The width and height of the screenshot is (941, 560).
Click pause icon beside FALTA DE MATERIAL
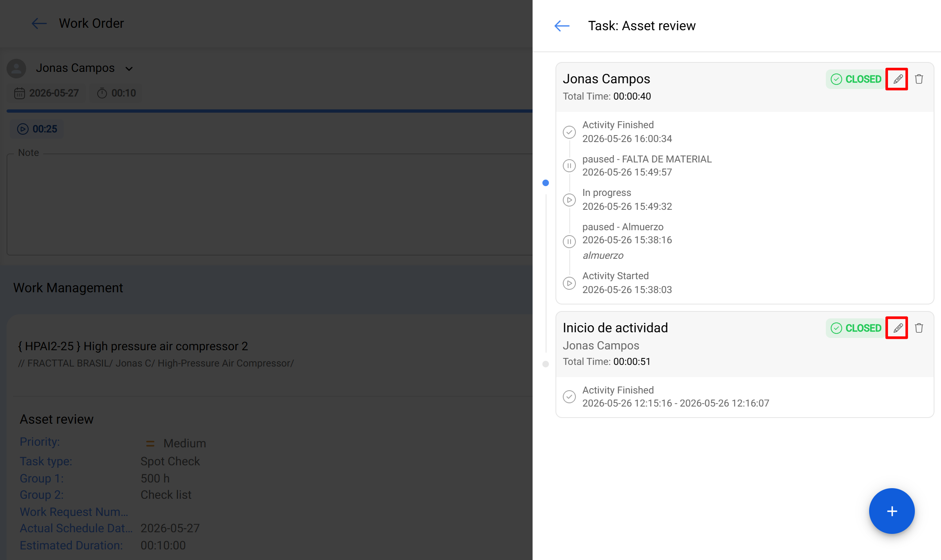tap(569, 166)
